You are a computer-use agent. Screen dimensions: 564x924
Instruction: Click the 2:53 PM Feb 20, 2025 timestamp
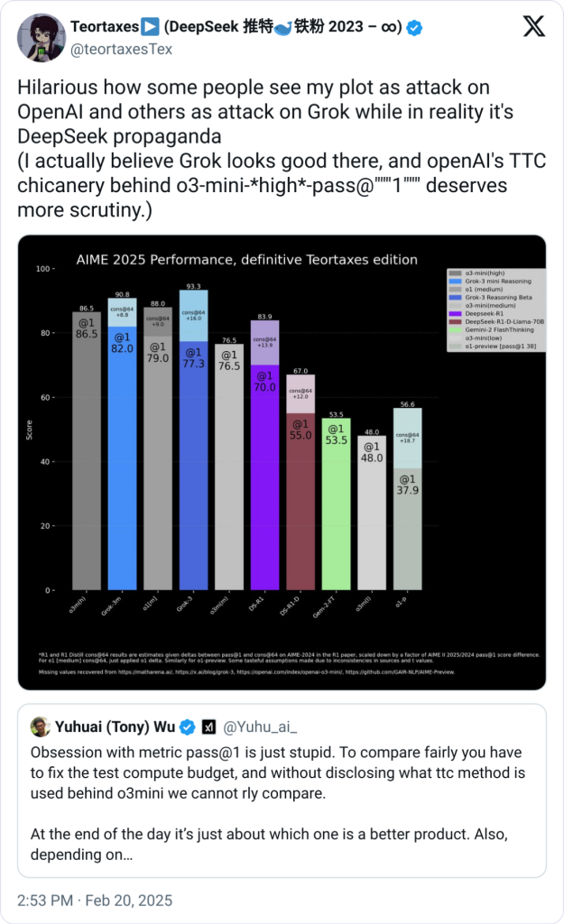[95, 901]
